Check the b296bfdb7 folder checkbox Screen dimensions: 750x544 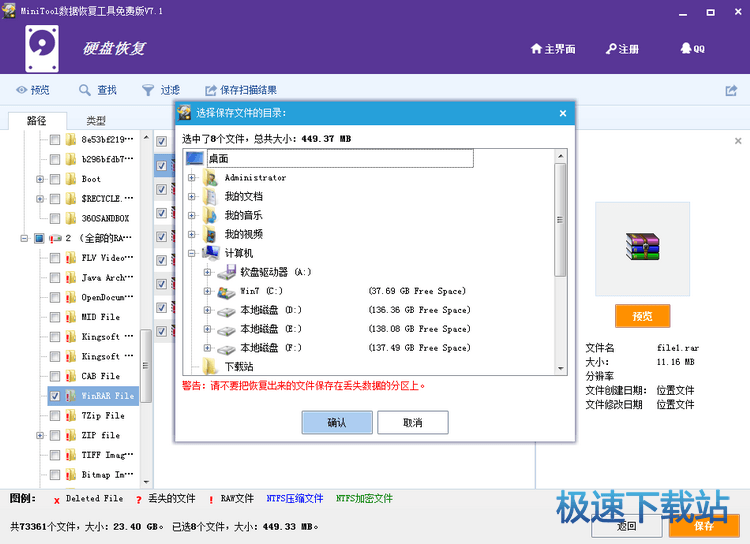pos(55,159)
